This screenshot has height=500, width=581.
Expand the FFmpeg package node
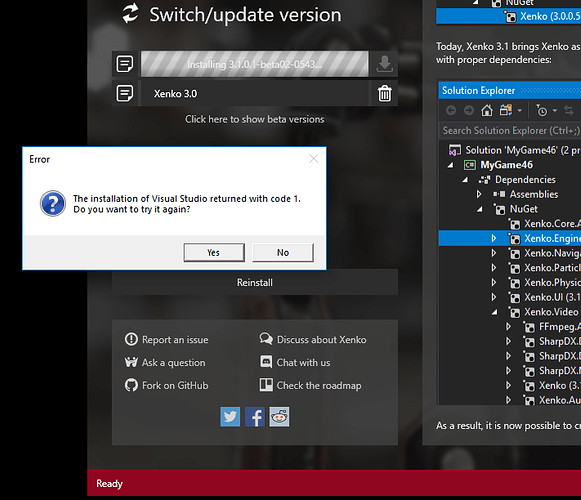508,327
